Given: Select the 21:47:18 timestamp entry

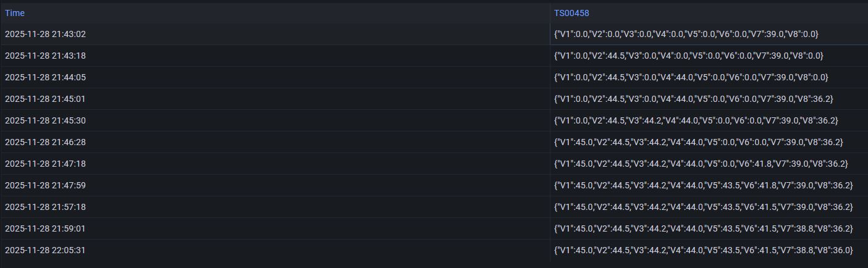Looking at the screenshot, I should click(45, 164).
